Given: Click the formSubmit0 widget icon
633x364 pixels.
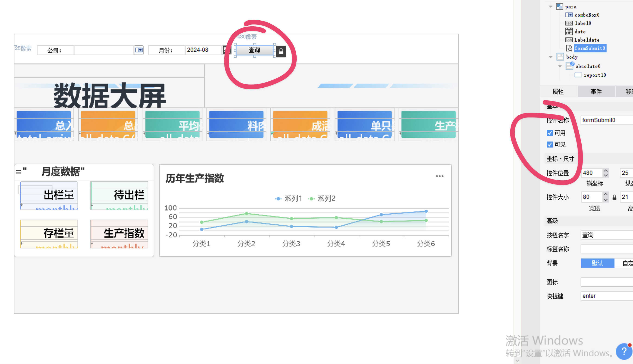Looking at the screenshot, I should [569, 48].
